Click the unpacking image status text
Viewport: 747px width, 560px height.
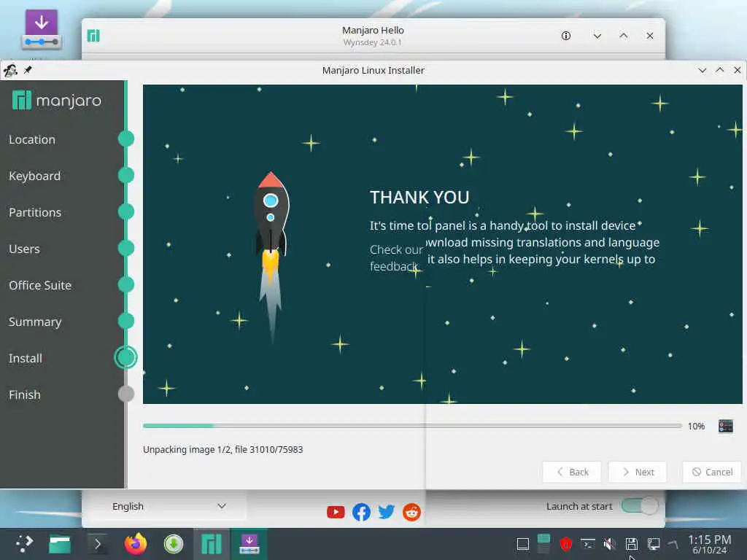[223, 449]
